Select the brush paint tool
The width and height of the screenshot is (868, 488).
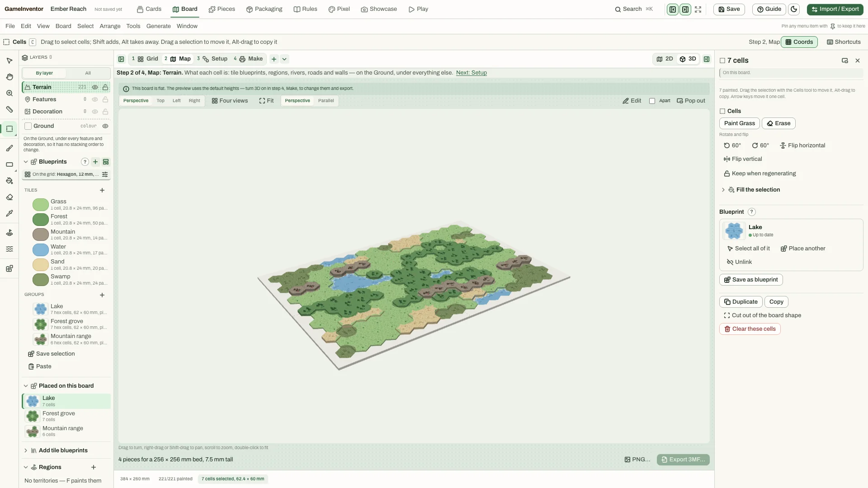pos(9,148)
